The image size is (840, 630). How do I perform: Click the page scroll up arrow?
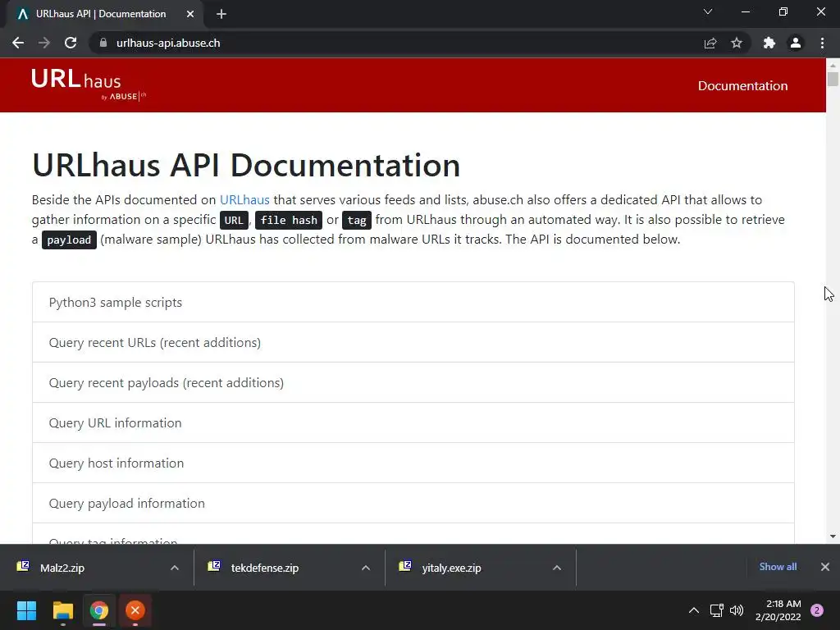tap(833, 65)
